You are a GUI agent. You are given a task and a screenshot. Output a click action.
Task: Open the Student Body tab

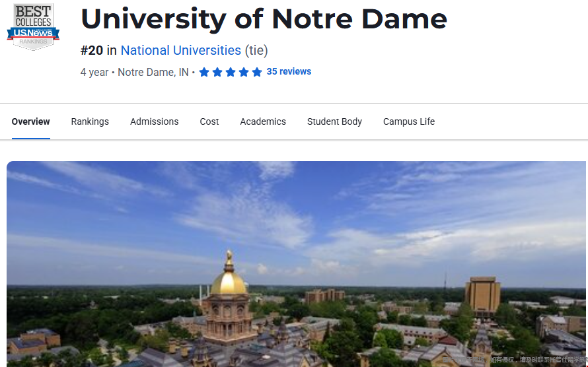point(334,121)
